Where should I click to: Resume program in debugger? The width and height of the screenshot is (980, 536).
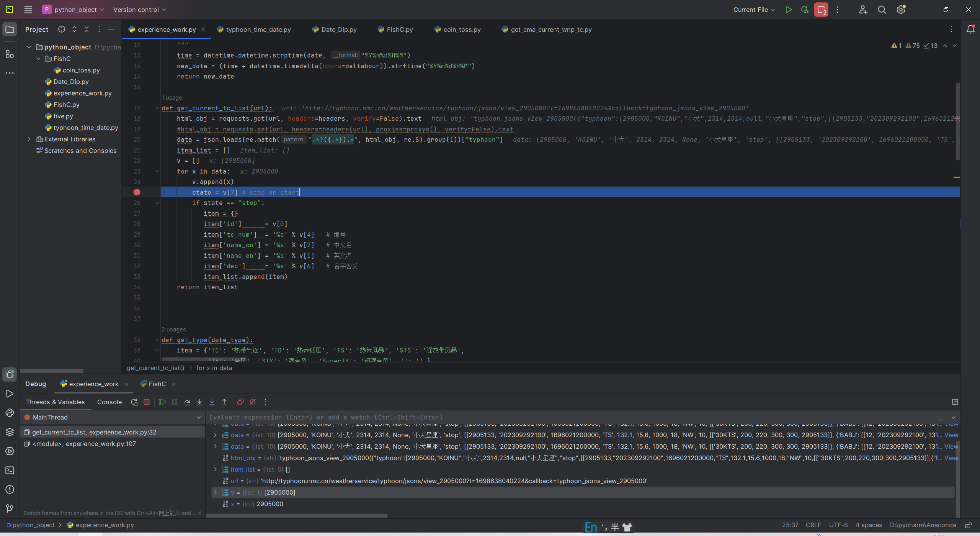tap(162, 402)
